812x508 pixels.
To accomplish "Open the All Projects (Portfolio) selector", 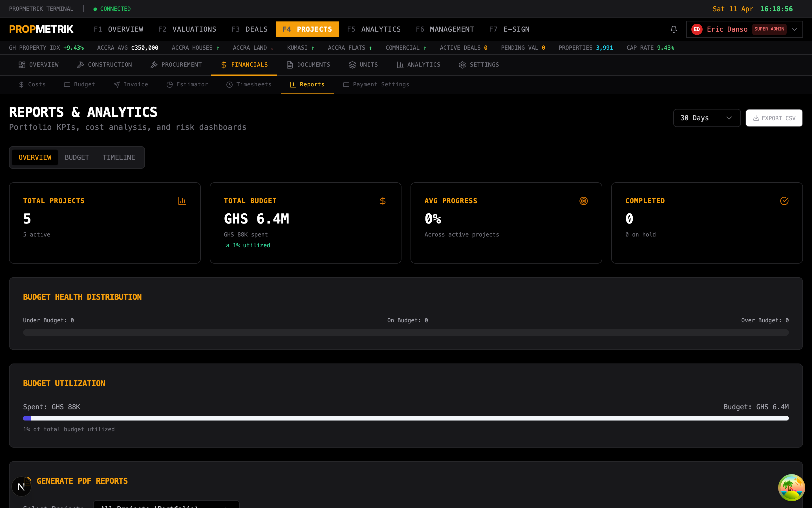I will click(166, 505).
